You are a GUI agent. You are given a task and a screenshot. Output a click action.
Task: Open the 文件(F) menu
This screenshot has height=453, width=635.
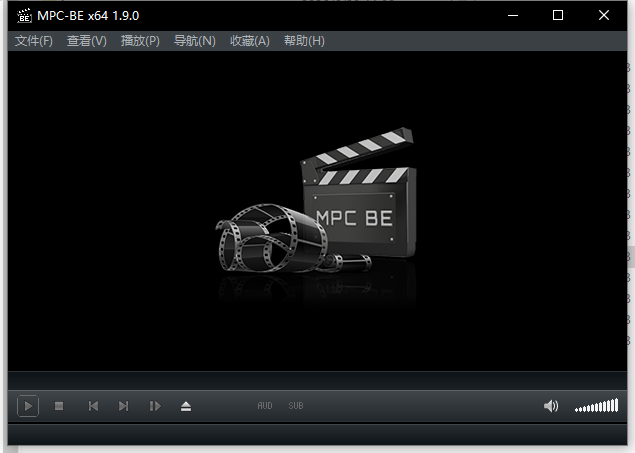coord(34,41)
